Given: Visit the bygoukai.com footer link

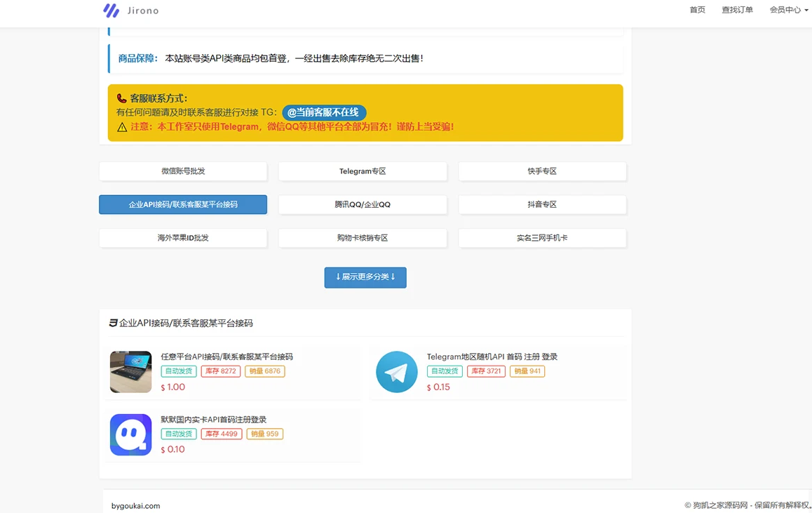Looking at the screenshot, I should (x=135, y=505).
